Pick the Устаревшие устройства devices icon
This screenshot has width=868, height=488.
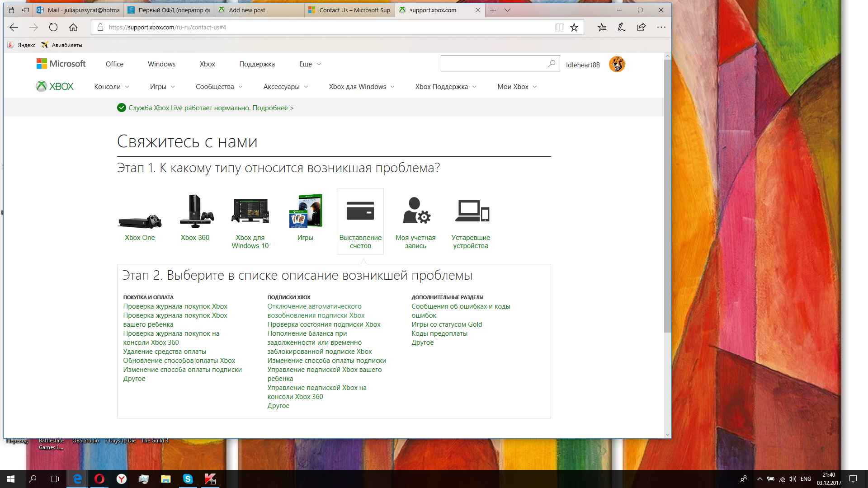tap(471, 211)
